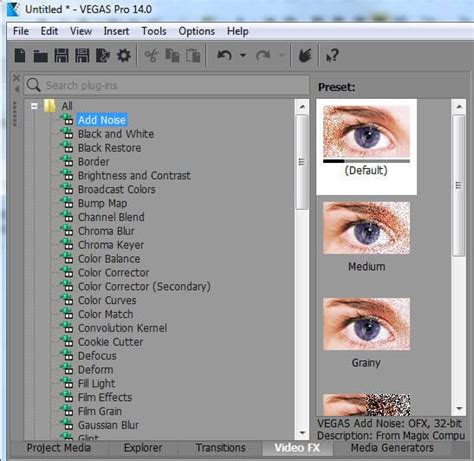Open the Edit menu

tap(49, 31)
